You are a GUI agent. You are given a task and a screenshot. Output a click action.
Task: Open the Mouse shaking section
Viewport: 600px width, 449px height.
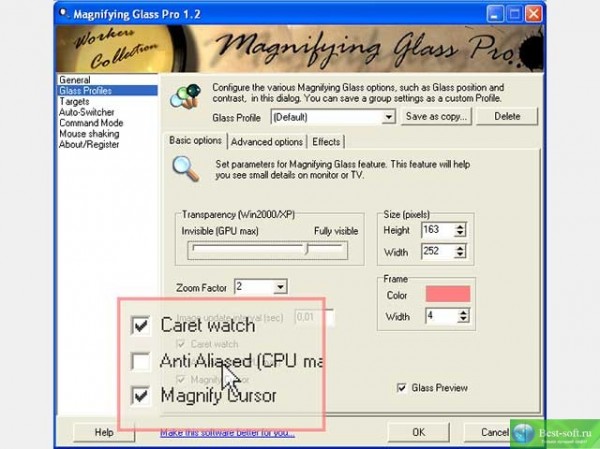pyautogui.click(x=89, y=134)
